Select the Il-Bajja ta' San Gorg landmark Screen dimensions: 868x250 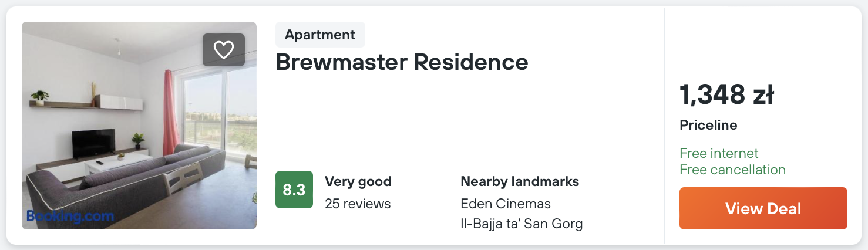[522, 224]
